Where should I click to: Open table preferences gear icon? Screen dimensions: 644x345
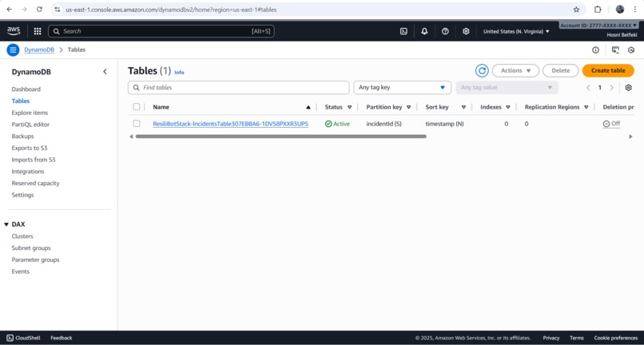point(628,88)
